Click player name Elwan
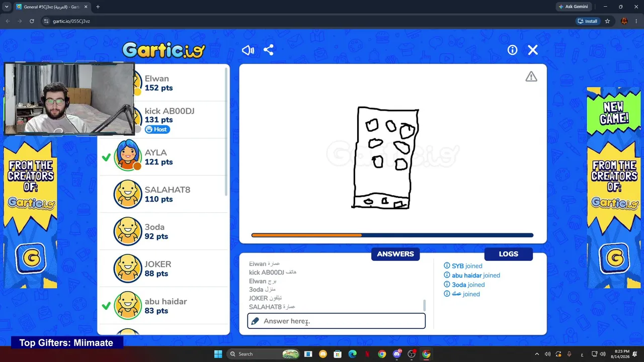Image resolution: width=644 pixels, height=362 pixels. tap(156, 78)
